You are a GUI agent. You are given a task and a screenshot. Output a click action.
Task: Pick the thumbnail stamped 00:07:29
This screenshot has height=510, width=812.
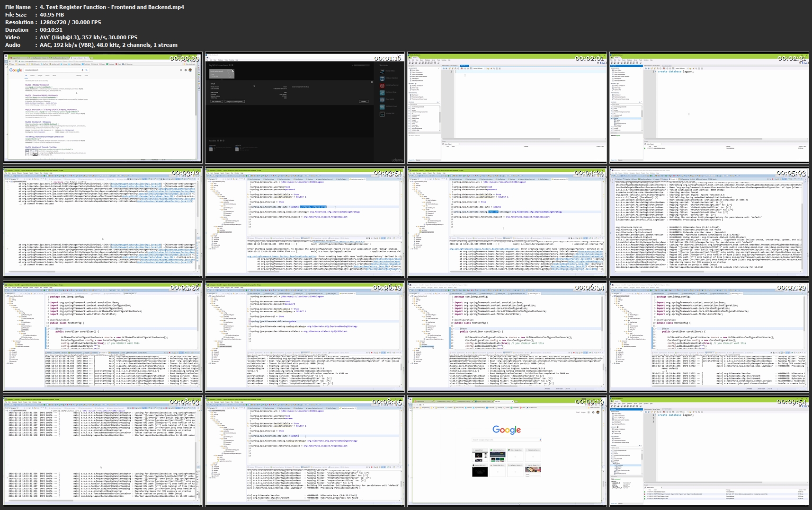point(709,336)
